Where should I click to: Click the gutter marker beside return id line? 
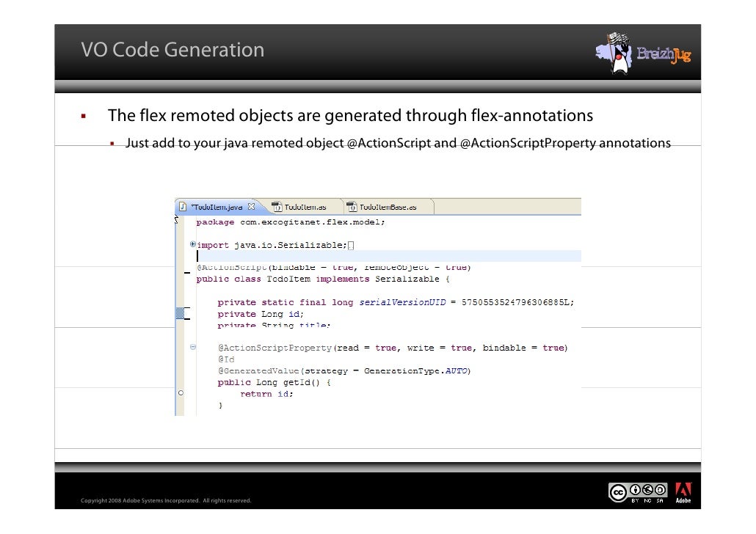[x=180, y=393]
